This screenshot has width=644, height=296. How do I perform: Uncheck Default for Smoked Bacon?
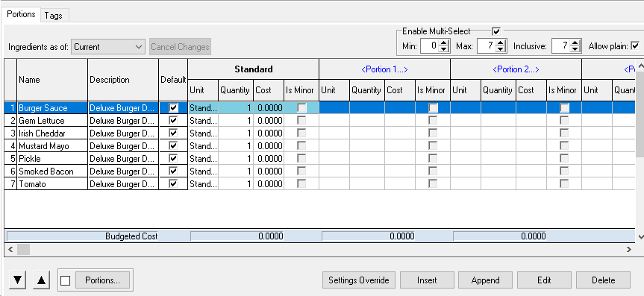coord(173,171)
